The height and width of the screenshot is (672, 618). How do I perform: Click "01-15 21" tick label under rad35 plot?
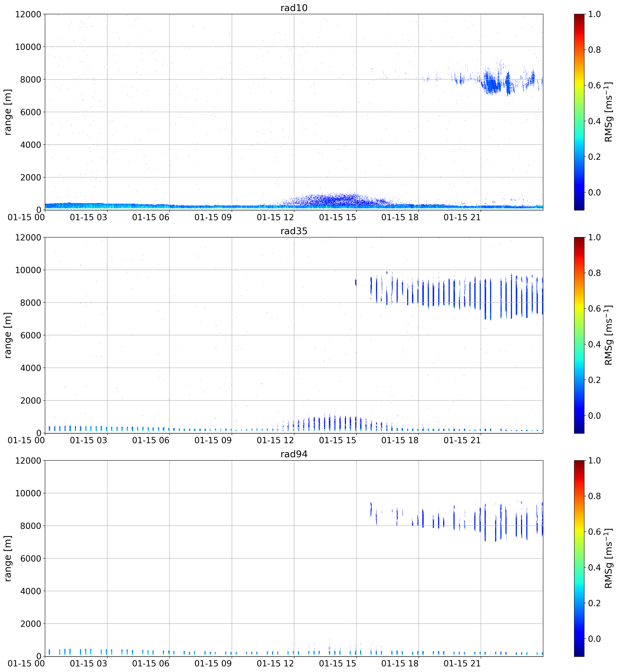[x=462, y=440]
